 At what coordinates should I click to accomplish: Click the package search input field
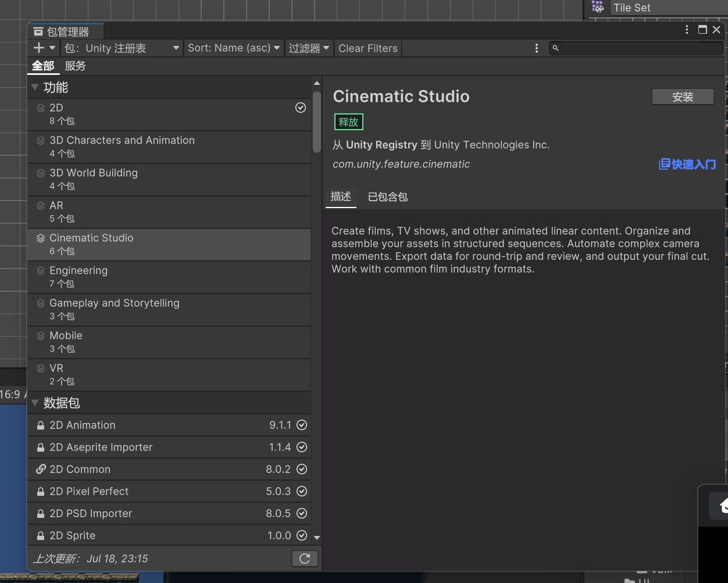tap(636, 48)
